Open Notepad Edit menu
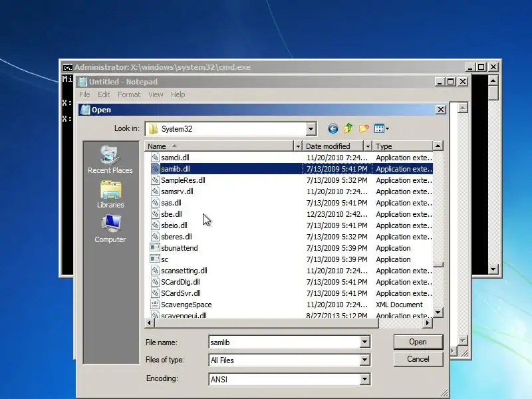532x399 pixels. tap(104, 94)
